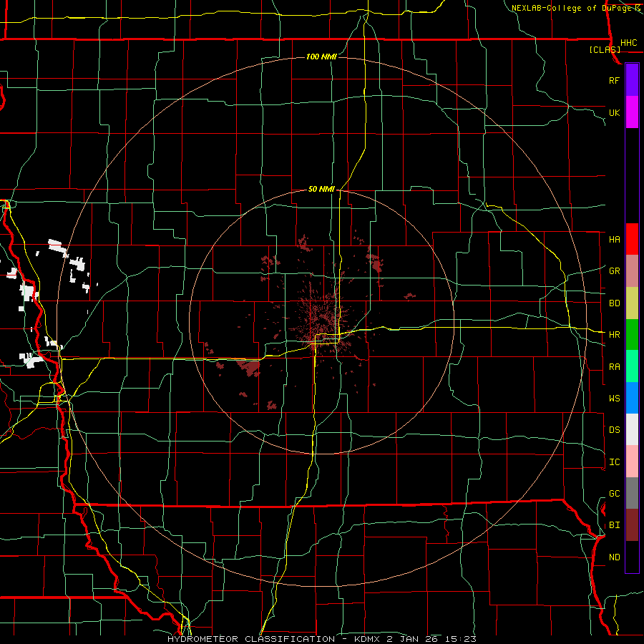
Task: Click the HA legend label
Action: [x=614, y=239]
